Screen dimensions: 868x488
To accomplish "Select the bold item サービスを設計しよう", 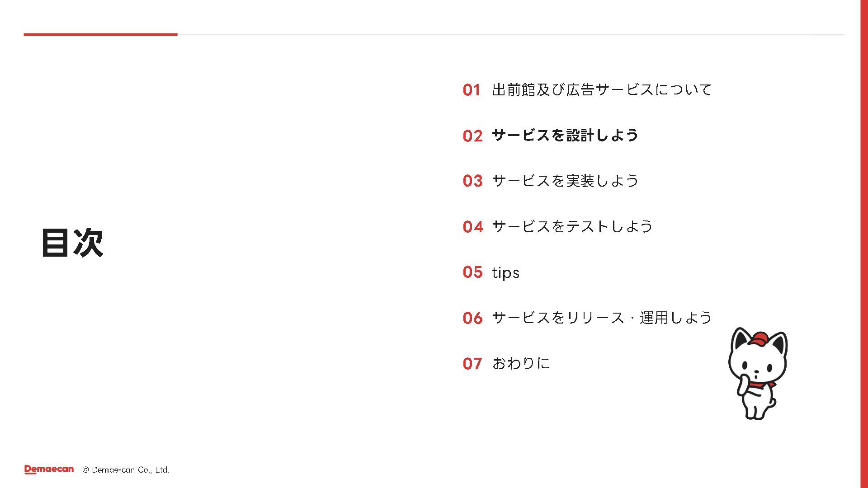I will pyautogui.click(x=565, y=135).
